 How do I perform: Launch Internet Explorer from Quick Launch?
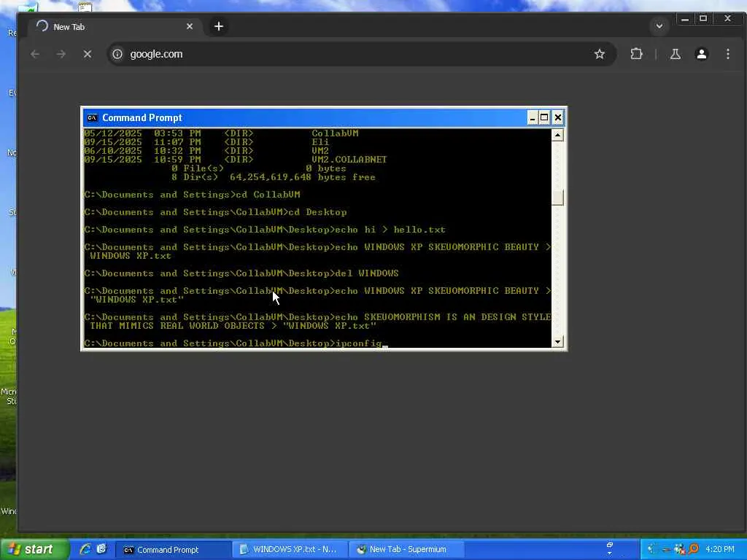pos(86,549)
